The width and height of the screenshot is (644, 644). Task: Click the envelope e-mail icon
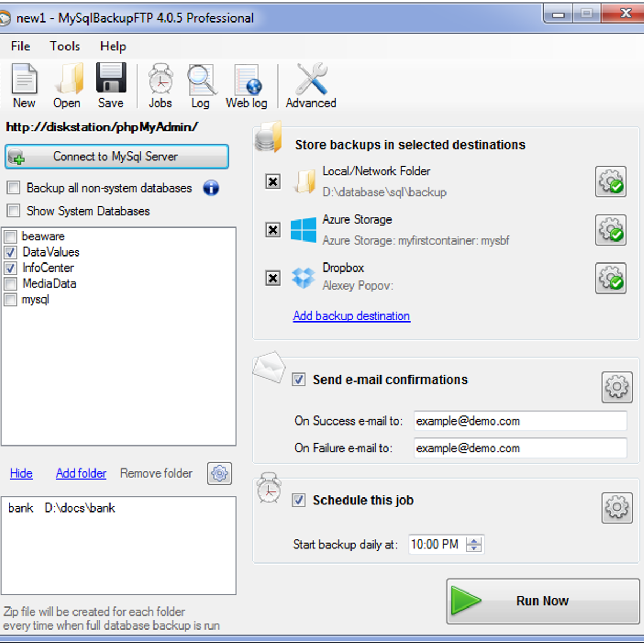(269, 367)
